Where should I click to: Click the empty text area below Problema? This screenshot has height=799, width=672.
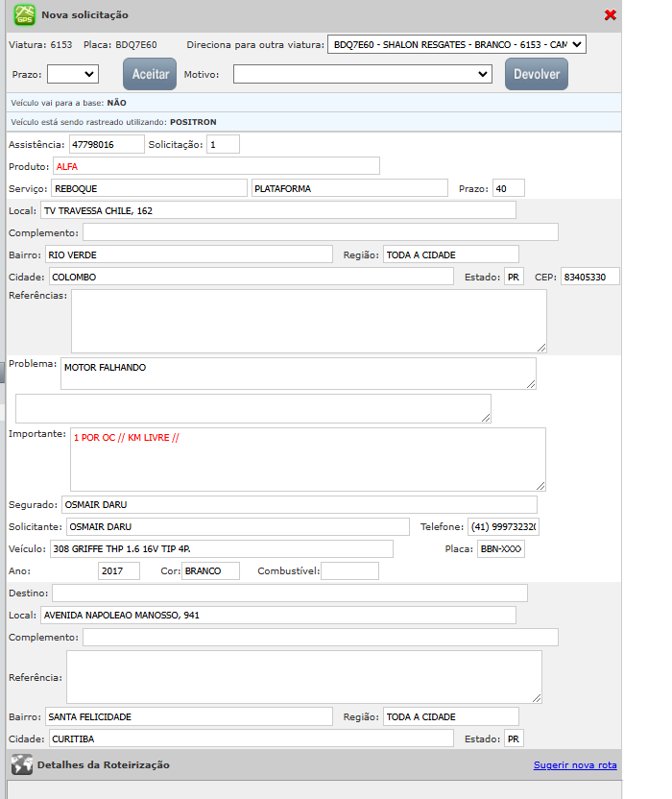click(253, 408)
